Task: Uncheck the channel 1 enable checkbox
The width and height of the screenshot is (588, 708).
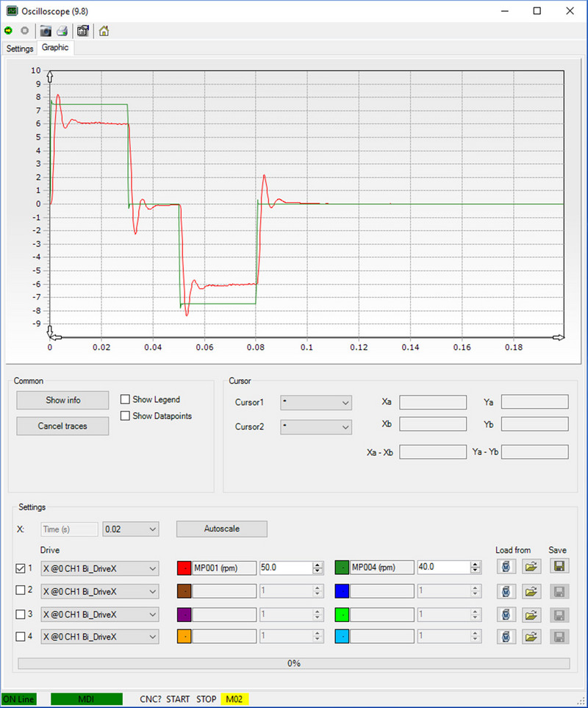Action: (21, 568)
